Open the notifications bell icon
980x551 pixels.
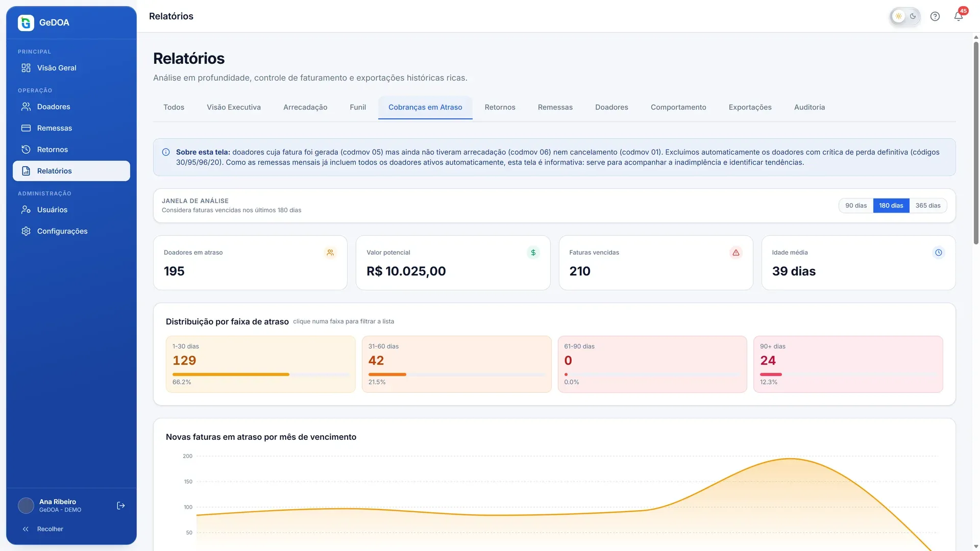point(958,16)
